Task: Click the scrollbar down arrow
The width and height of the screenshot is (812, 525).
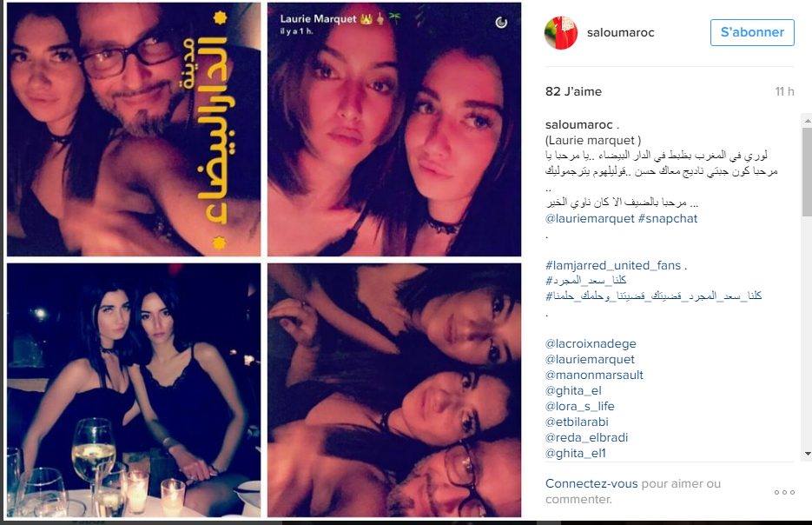Action: point(807,454)
